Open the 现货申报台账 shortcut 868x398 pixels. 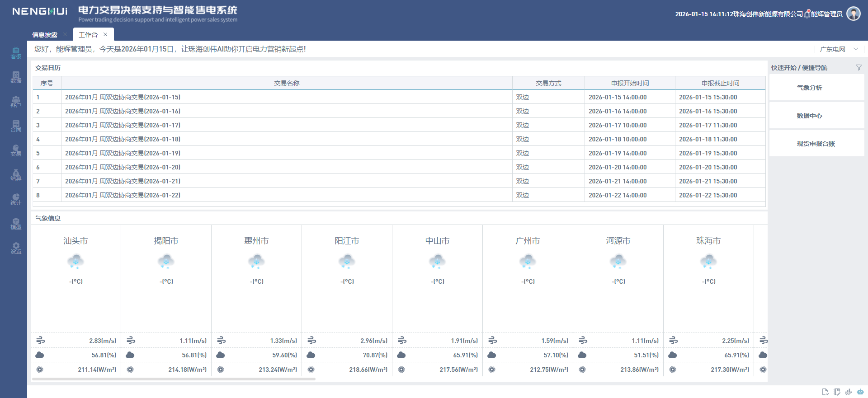(816, 144)
